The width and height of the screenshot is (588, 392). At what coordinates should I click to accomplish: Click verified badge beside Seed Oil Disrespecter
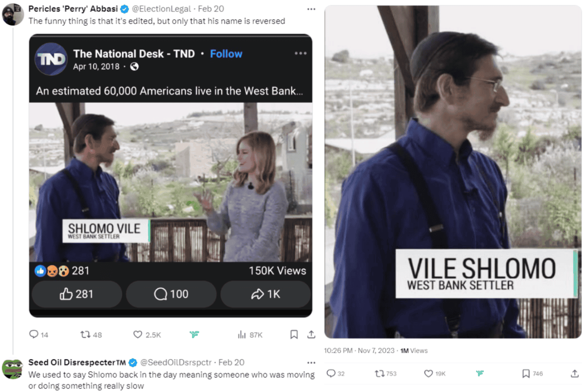(133, 362)
